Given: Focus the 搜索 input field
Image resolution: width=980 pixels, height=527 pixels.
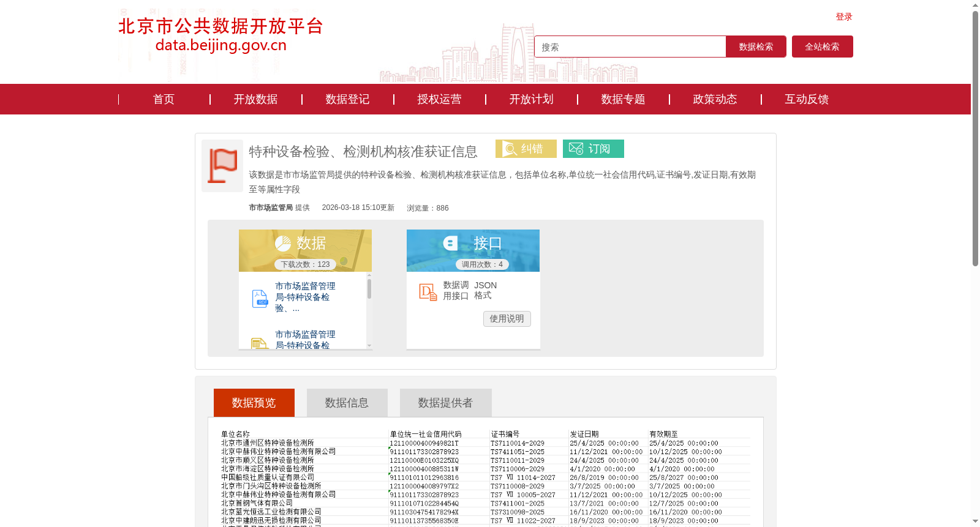Looking at the screenshot, I should pyautogui.click(x=630, y=47).
